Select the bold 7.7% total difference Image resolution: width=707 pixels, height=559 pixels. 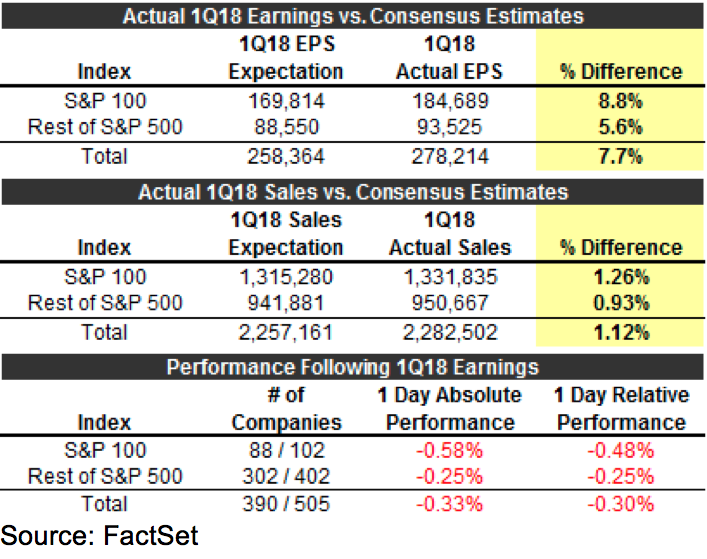tap(621, 156)
